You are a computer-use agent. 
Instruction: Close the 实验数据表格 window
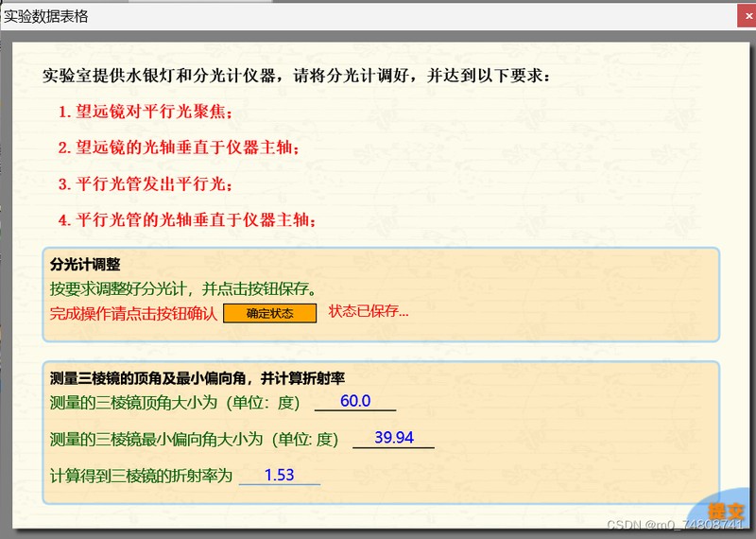click(x=747, y=16)
